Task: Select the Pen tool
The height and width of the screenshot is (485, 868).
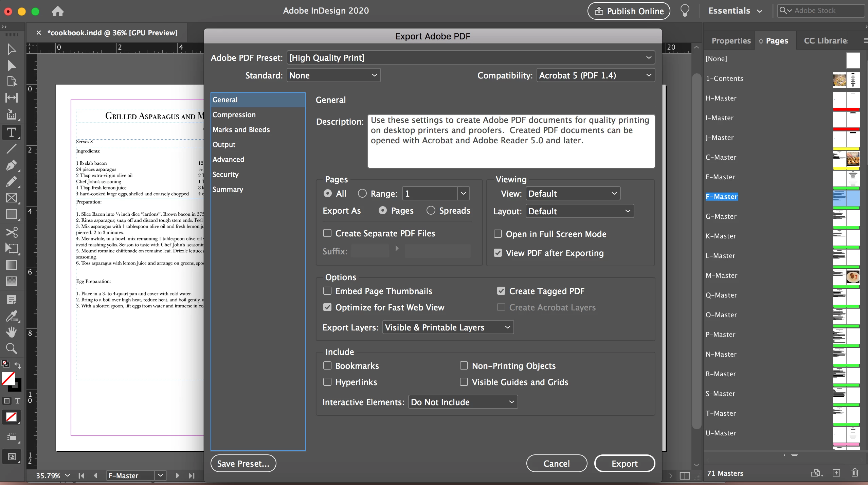Action: [x=11, y=165]
